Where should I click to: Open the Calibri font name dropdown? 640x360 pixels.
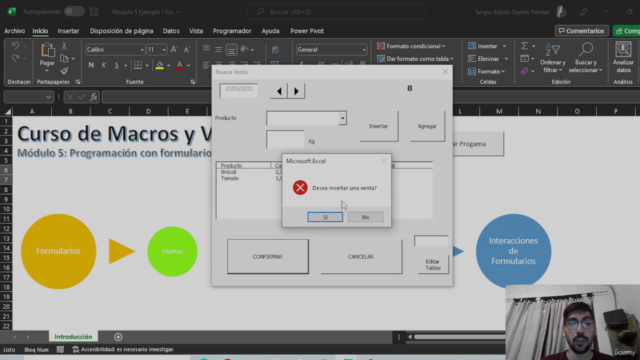pyautogui.click(x=142, y=50)
